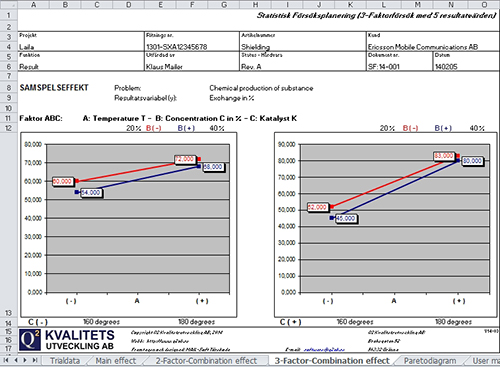Select column F header
Image resolution: width=500 pixels, height=367 pixels.
tap(192, 4)
